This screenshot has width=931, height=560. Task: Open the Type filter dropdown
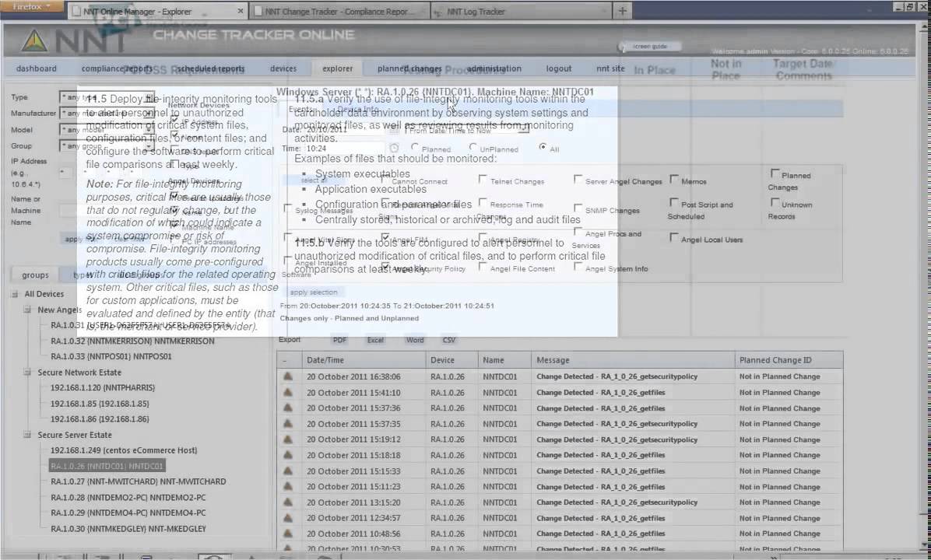tap(107, 96)
